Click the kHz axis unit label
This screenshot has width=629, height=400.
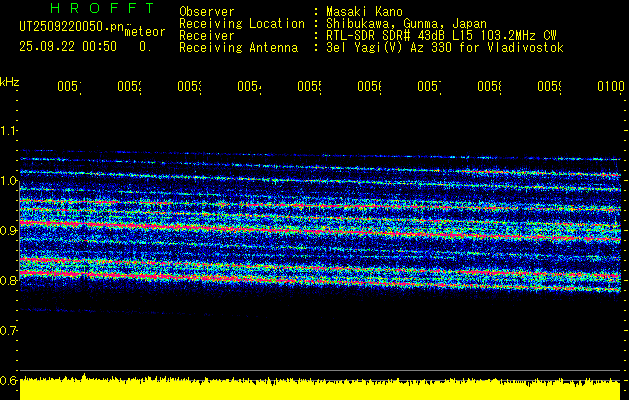tap(10, 82)
